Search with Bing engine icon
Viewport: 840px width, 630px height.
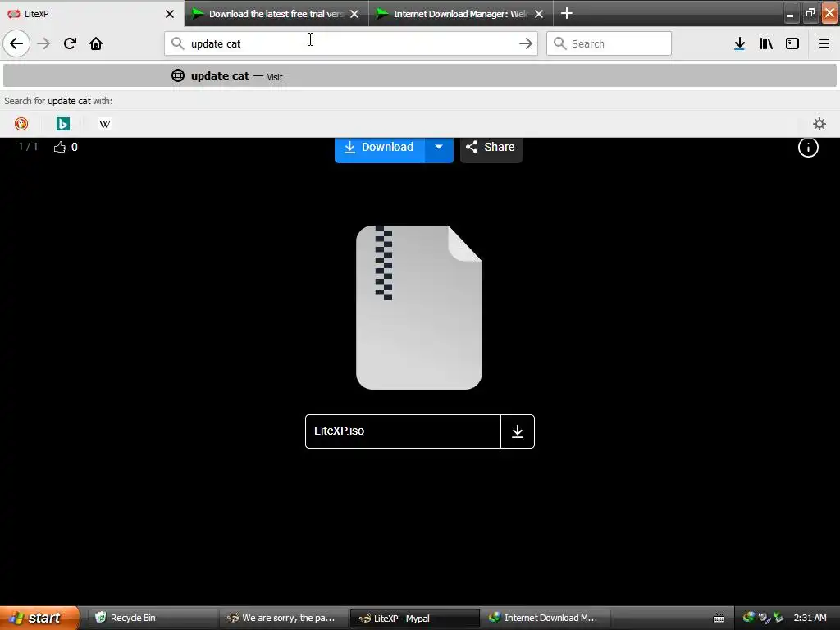coord(62,124)
